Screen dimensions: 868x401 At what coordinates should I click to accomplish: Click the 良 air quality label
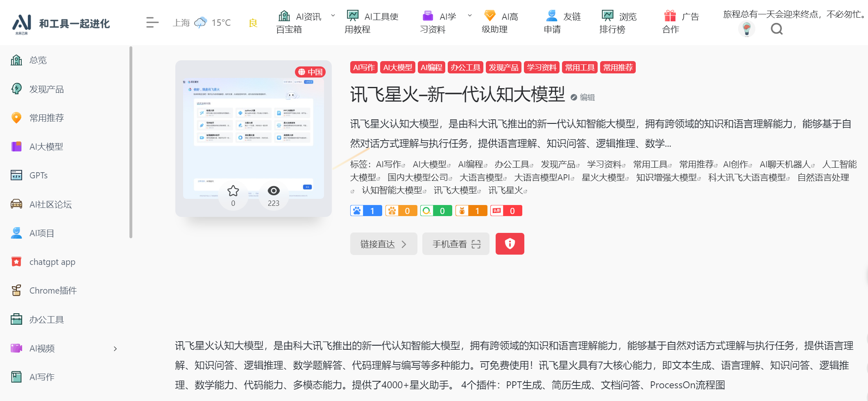point(253,23)
